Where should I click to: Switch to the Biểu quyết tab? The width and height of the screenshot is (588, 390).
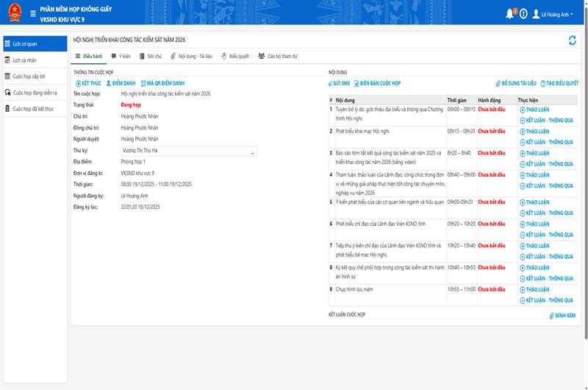pyautogui.click(x=235, y=55)
